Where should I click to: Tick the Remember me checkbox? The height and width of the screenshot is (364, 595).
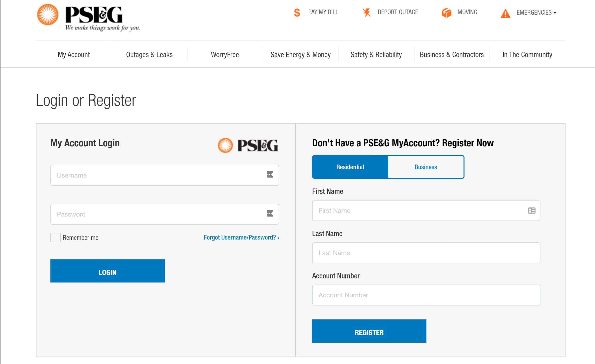(55, 237)
